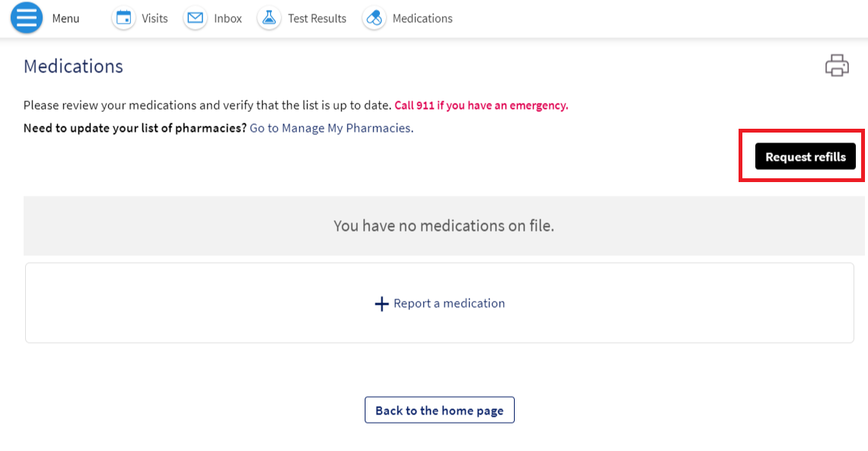Image resolution: width=868 pixels, height=451 pixels.
Task: Click Back to the home page
Action: (x=439, y=410)
